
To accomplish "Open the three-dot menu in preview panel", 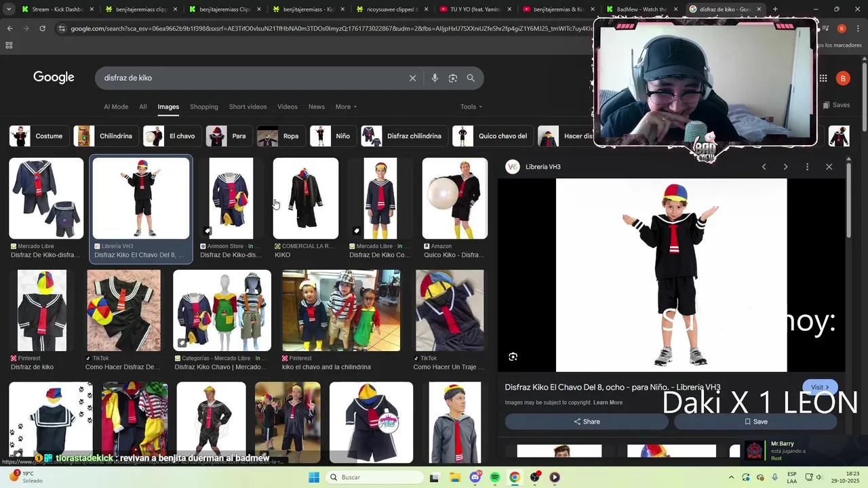I will (807, 167).
